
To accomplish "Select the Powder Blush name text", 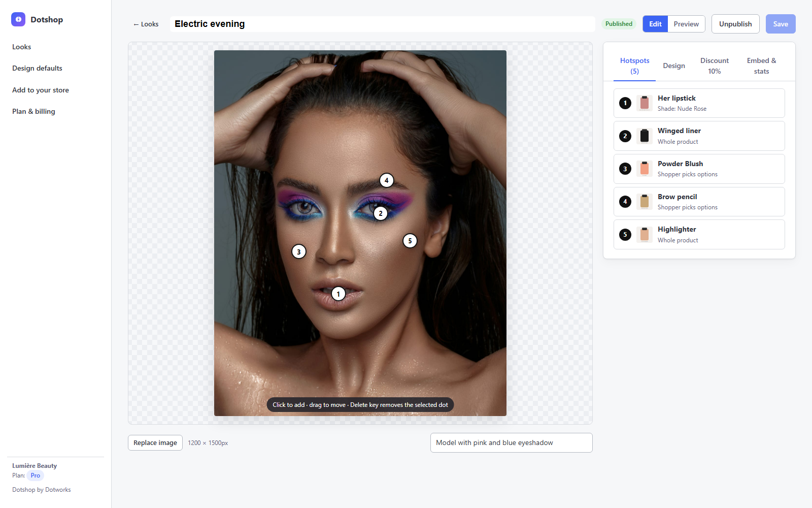I will coord(680,164).
